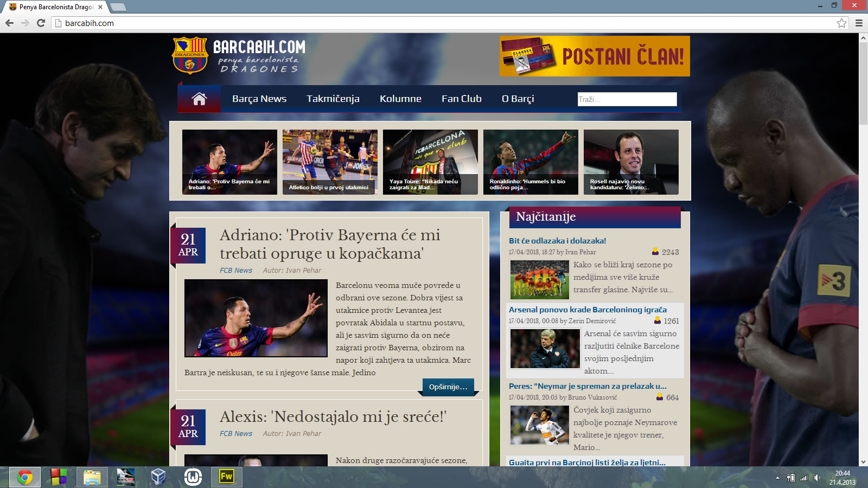
Task: Open the Fireworks Fw taskbar icon
Action: (x=226, y=477)
